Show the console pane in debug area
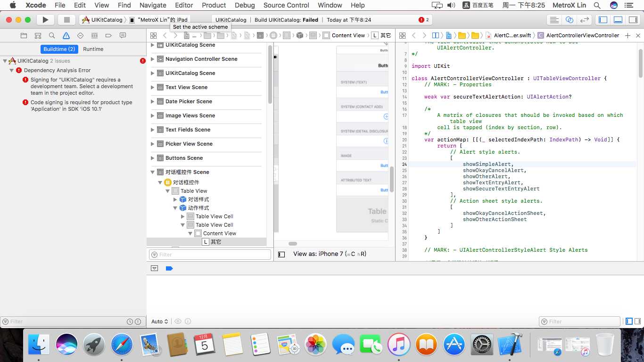Screen dimensions: 644x362 coord(638,321)
